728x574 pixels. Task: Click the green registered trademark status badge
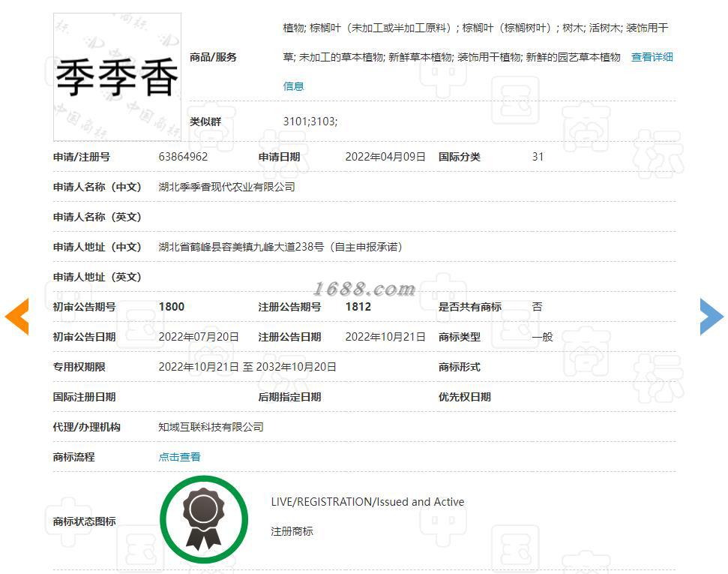pos(204,519)
